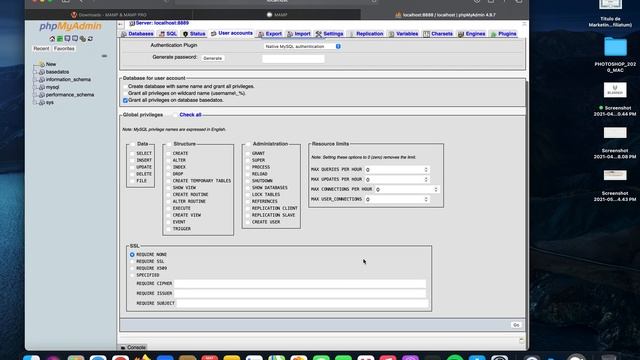This screenshot has height=360, width=640.
Task: Switch to User accounts tab
Action: point(232,33)
